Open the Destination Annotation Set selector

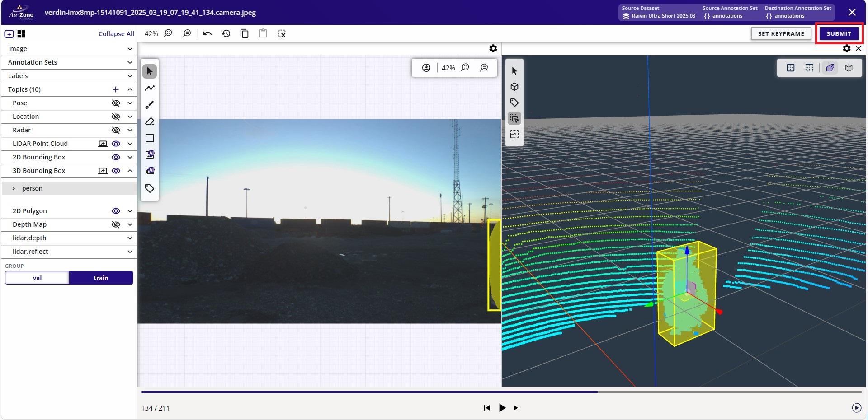(x=797, y=12)
